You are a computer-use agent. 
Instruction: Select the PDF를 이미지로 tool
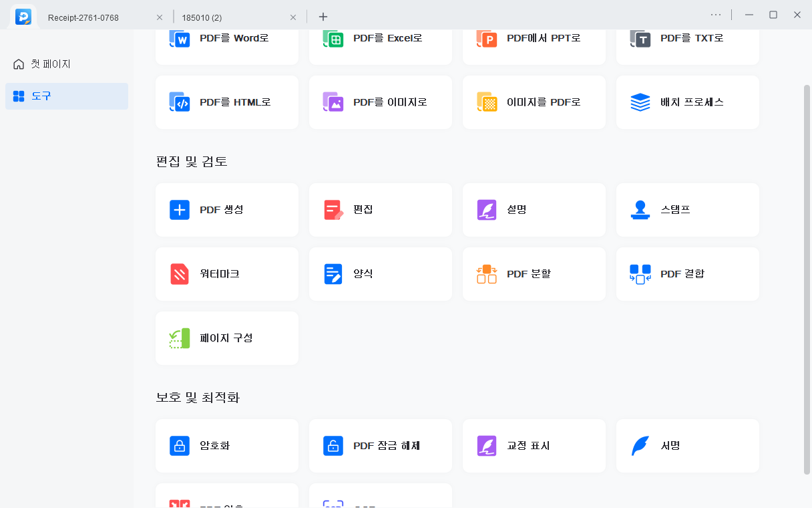pyautogui.click(x=381, y=102)
